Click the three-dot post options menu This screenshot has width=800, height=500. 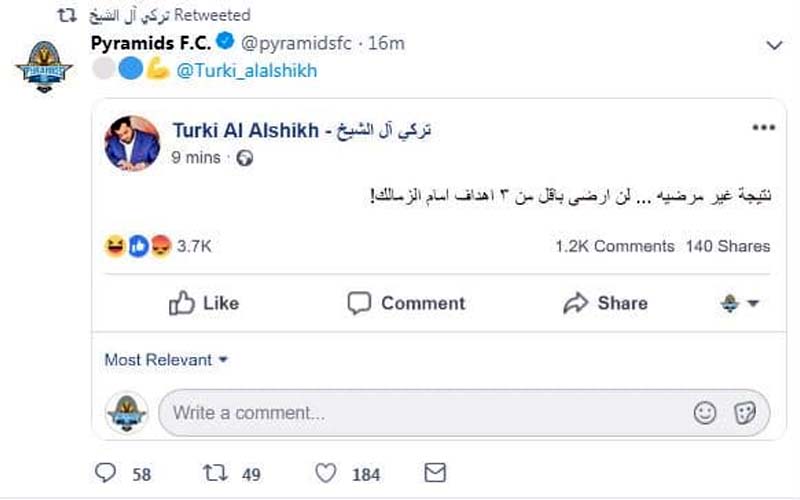coord(764,129)
